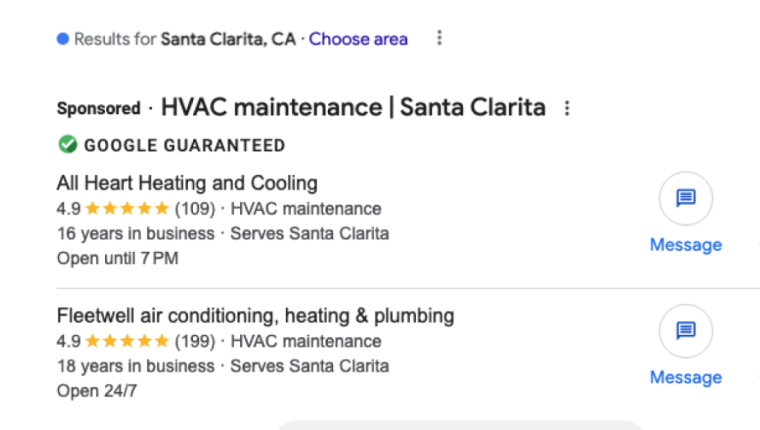This screenshot has width=760, height=430.
Task: Click the Message label for All Heart
Action: 685,245
